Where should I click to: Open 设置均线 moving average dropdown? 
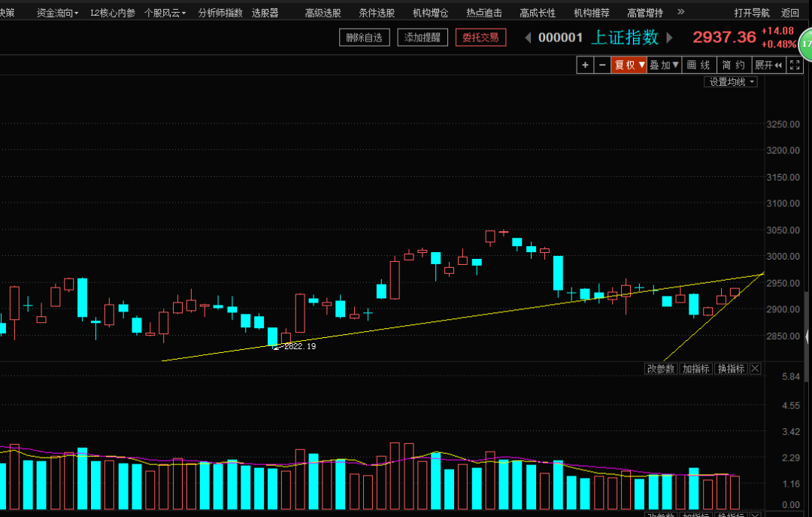click(x=731, y=82)
